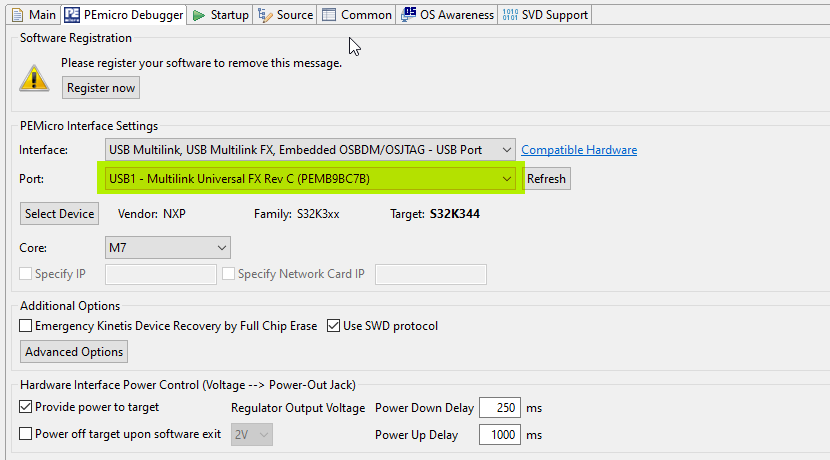Click the Refresh button next to Port

click(546, 179)
